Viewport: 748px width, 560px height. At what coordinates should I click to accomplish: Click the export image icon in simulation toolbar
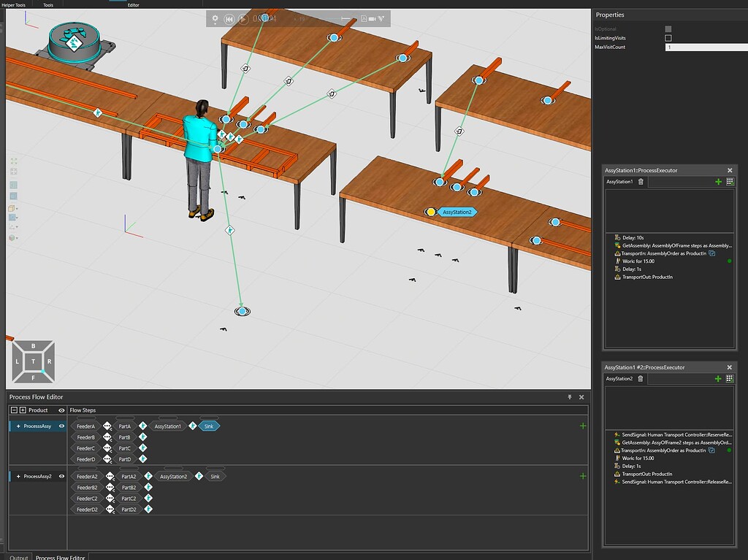pyautogui.click(x=362, y=19)
